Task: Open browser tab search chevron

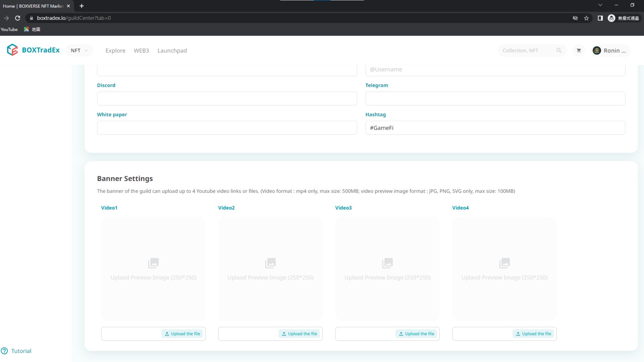Action: coord(600,5)
